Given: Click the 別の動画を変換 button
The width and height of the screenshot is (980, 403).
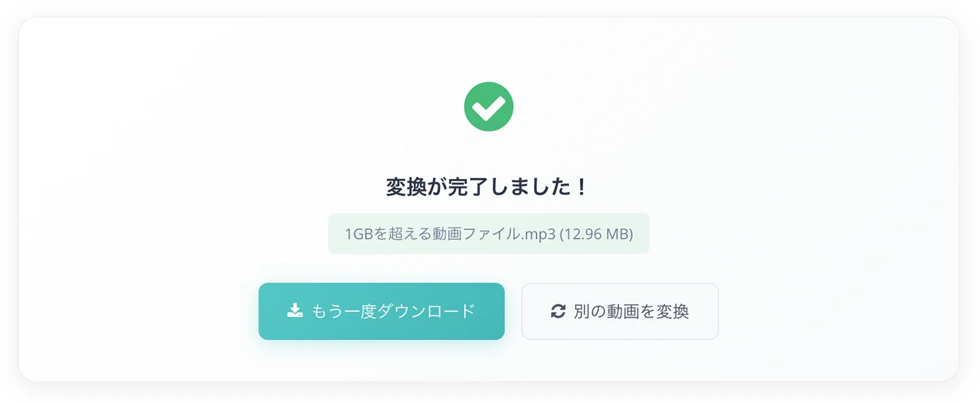Looking at the screenshot, I should (619, 311).
